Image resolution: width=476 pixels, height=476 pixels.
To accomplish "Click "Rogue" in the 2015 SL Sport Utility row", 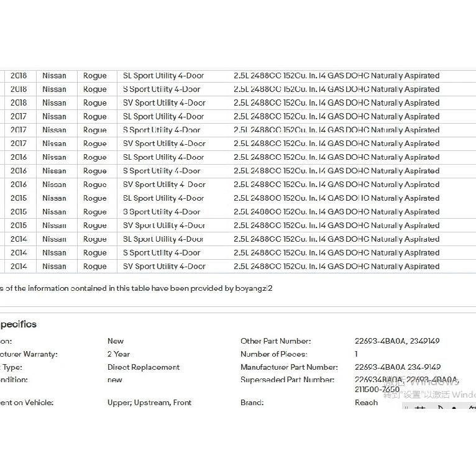I will (x=94, y=198).
